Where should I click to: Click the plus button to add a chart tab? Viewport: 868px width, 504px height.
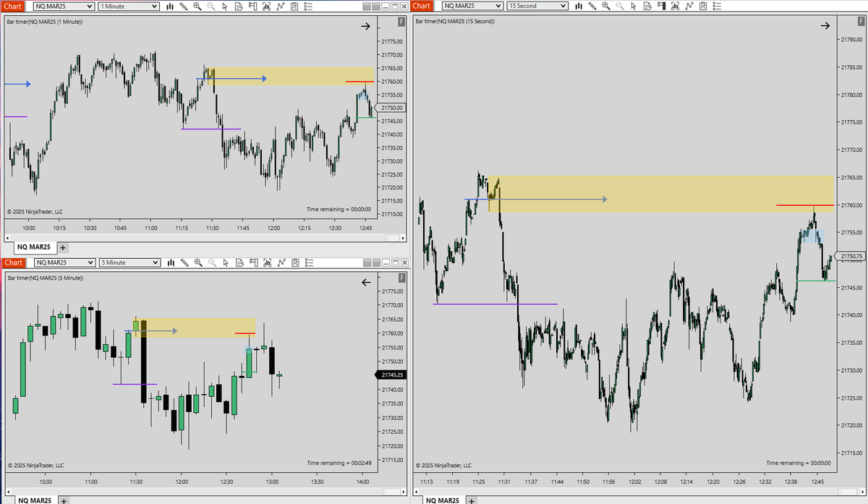click(x=62, y=247)
